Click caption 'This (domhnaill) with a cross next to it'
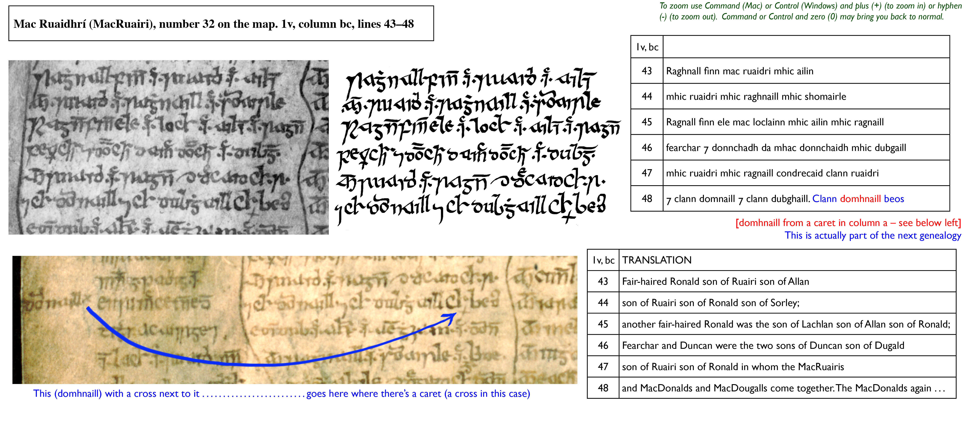The image size is (980, 426). (116, 393)
